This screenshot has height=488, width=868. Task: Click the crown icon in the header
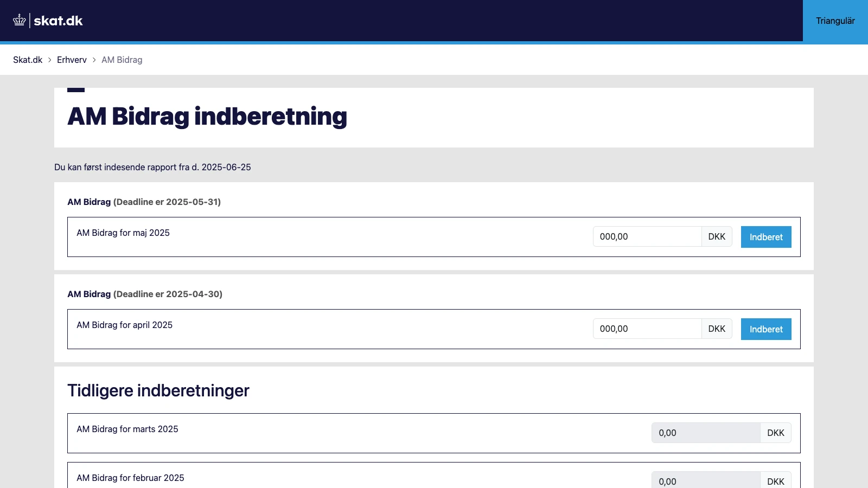tap(20, 21)
